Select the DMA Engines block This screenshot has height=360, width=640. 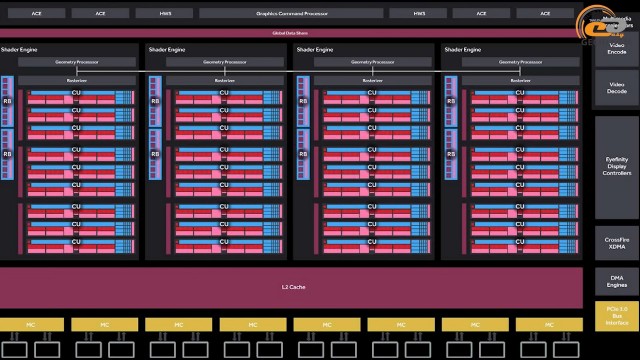616,282
